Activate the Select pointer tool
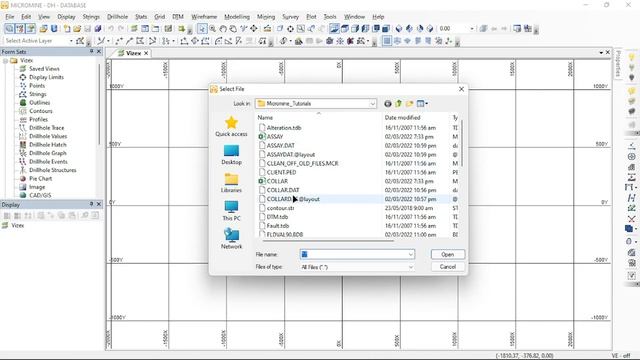This screenshot has width=640, height=360. tap(202, 29)
